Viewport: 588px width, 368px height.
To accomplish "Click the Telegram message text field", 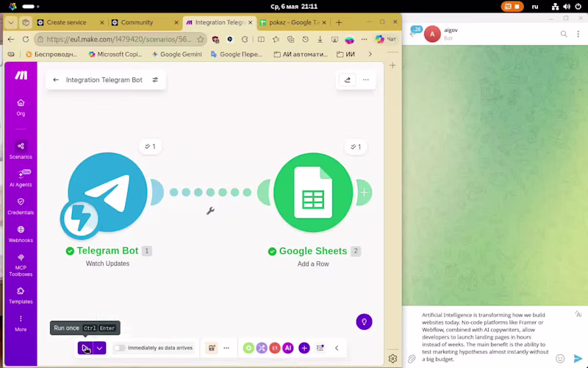I will 485,337.
